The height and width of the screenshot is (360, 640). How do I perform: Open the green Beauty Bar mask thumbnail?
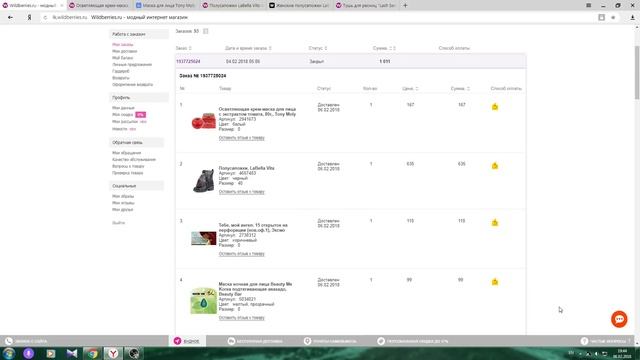(203, 301)
